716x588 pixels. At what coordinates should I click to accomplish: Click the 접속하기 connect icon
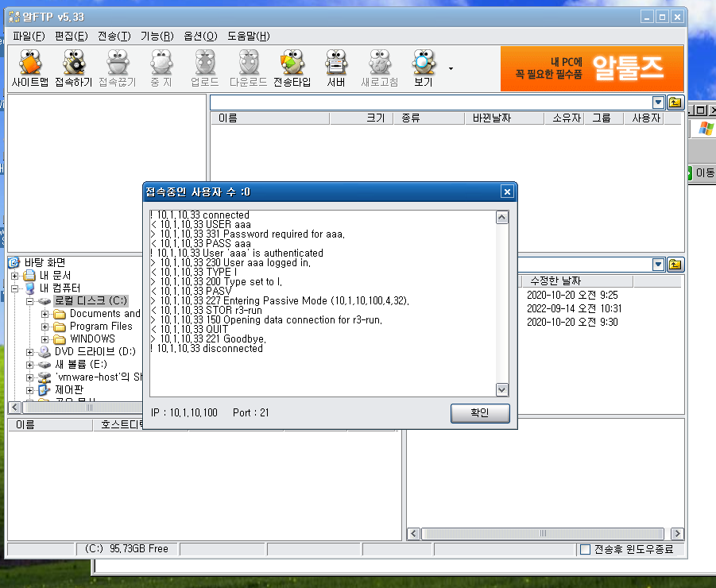tap(74, 68)
